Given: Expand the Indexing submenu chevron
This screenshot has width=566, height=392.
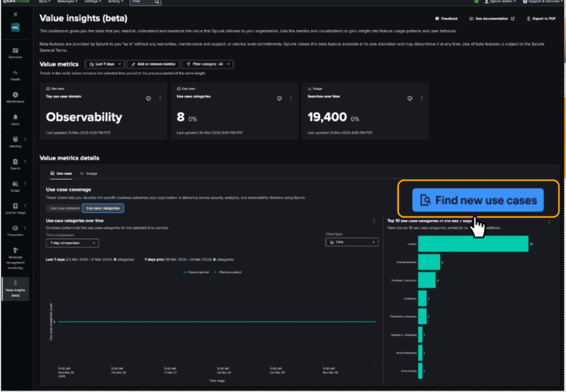Looking at the screenshot, I should click(25, 139).
